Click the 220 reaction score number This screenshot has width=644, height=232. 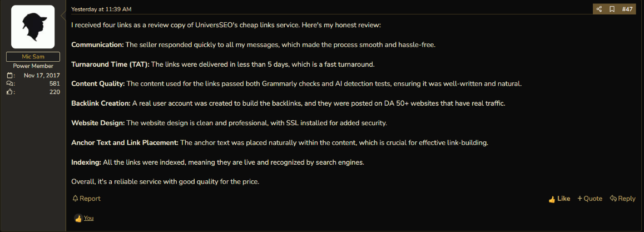pyautogui.click(x=55, y=92)
